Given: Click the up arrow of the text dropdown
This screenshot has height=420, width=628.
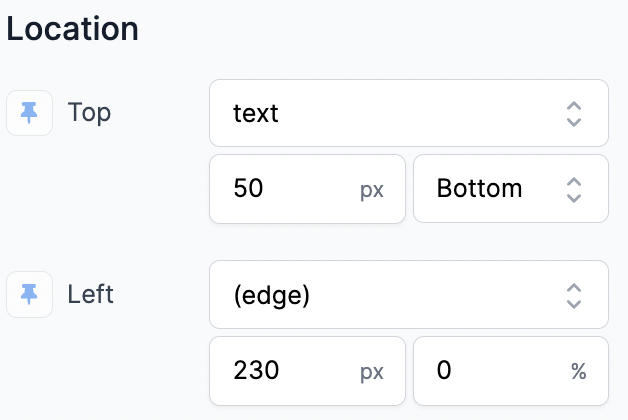Looking at the screenshot, I should 574,106.
